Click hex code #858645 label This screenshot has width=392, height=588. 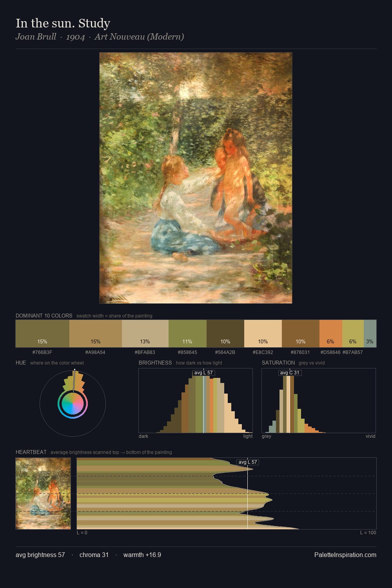(x=187, y=352)
